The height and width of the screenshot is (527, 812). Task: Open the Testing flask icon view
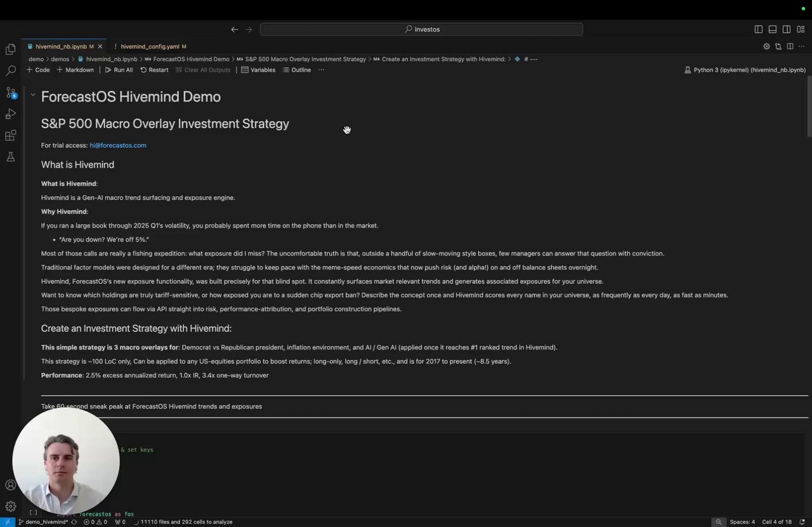pyautogui.click(x=10, y=157)
